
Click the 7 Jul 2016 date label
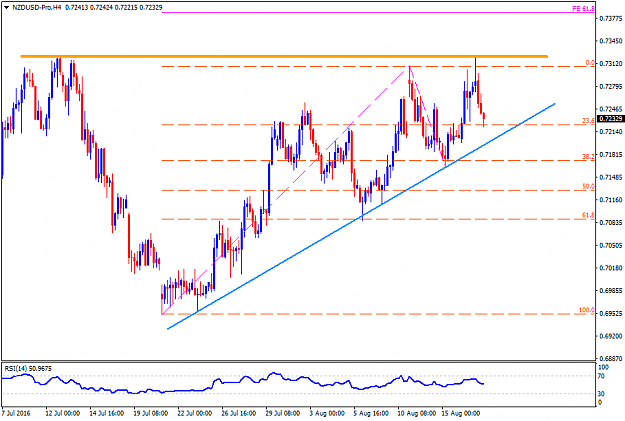pos(16,413)
